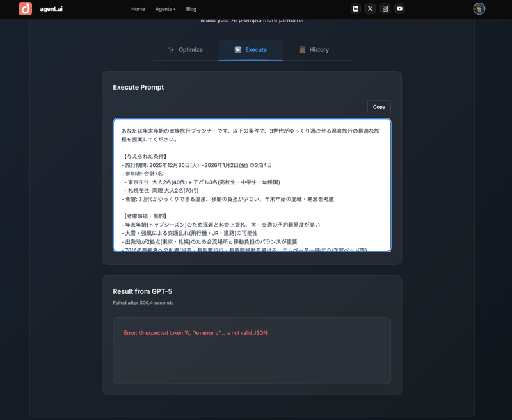Click the sparkles icon beside Optimize
The width and height of the screenshot is (512, 420).
coord(172,49)
